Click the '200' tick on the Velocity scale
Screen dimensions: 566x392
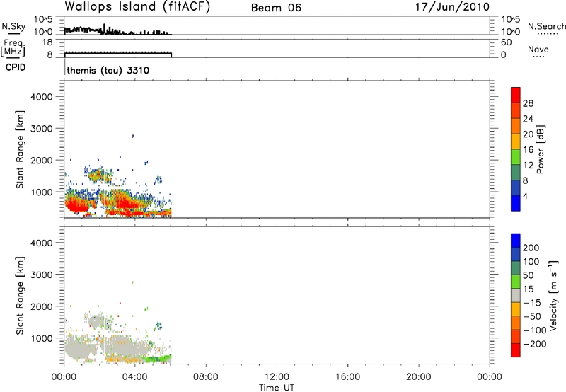coord(531,248)
